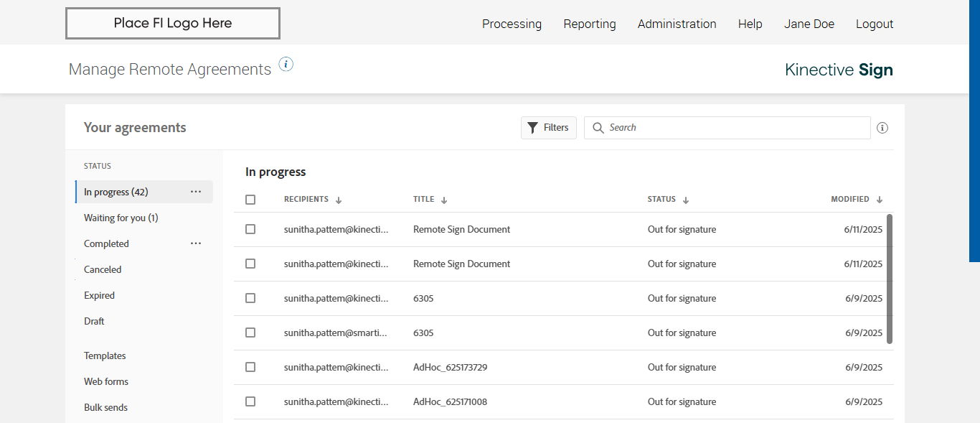
Task: Show Waiting for you agreements
Action: [x=121, y=218]
